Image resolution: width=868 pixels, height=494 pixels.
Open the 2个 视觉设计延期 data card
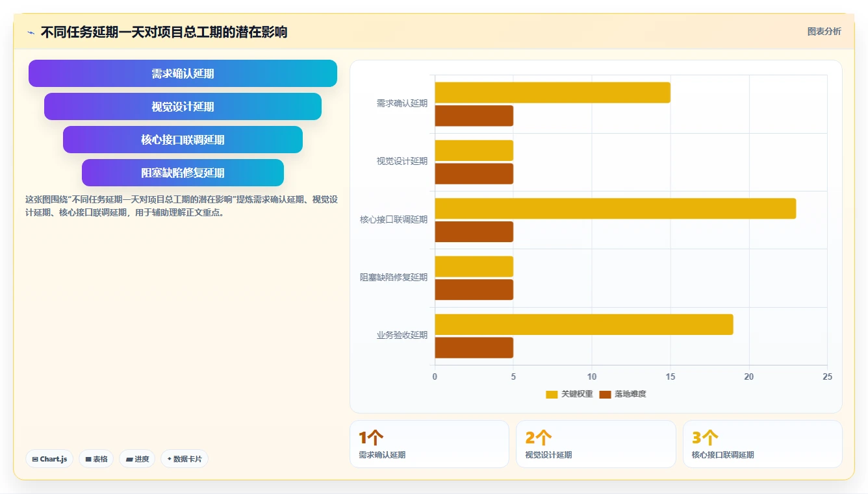pos(596,444)
